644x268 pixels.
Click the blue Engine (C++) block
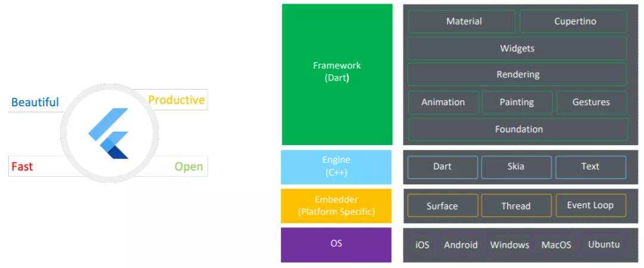pyautogui.click(x=336, y=167)
